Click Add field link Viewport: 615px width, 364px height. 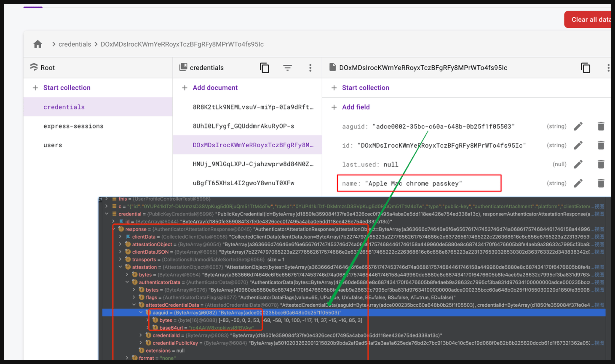coord(356,107)
